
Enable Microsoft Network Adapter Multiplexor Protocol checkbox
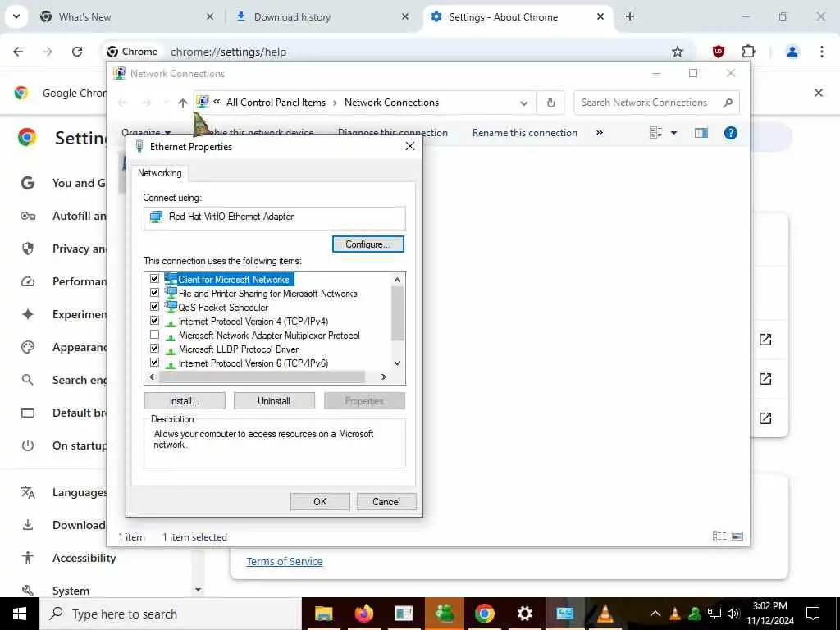click(155, 335)
